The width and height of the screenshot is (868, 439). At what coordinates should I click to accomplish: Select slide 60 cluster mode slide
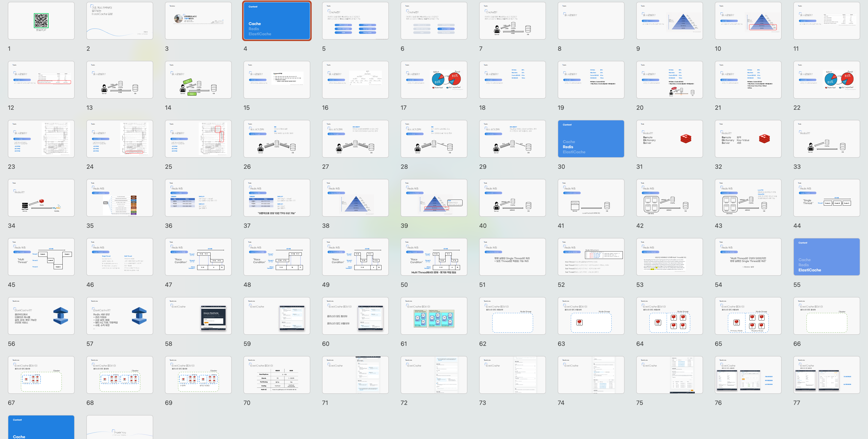[x=355, y=316]
